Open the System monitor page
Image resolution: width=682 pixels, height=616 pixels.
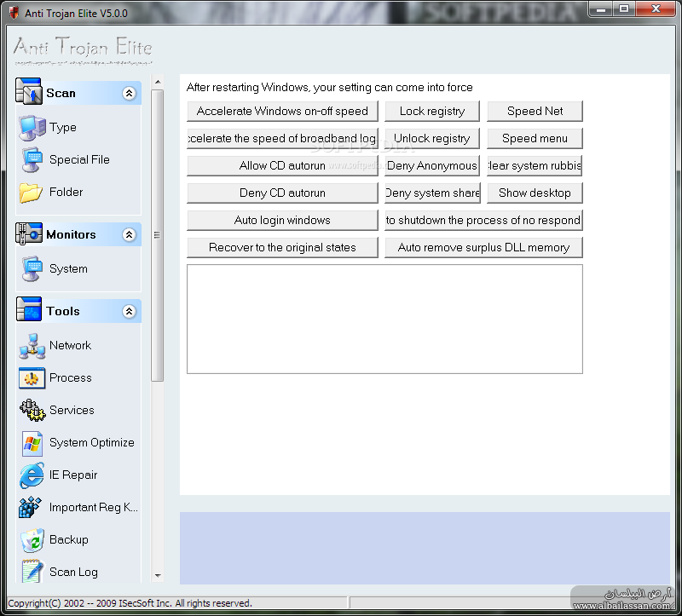68,268
